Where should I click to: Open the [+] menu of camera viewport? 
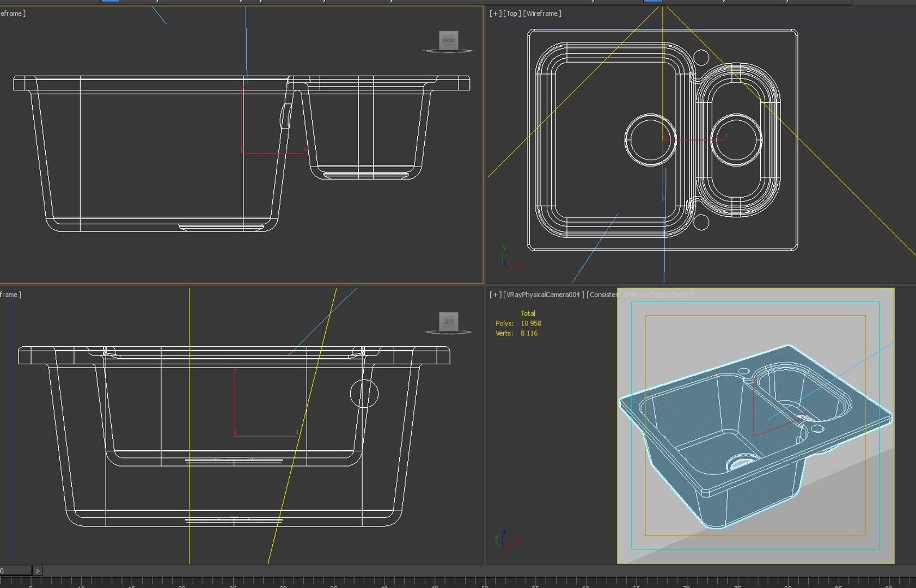pos(495,295)
